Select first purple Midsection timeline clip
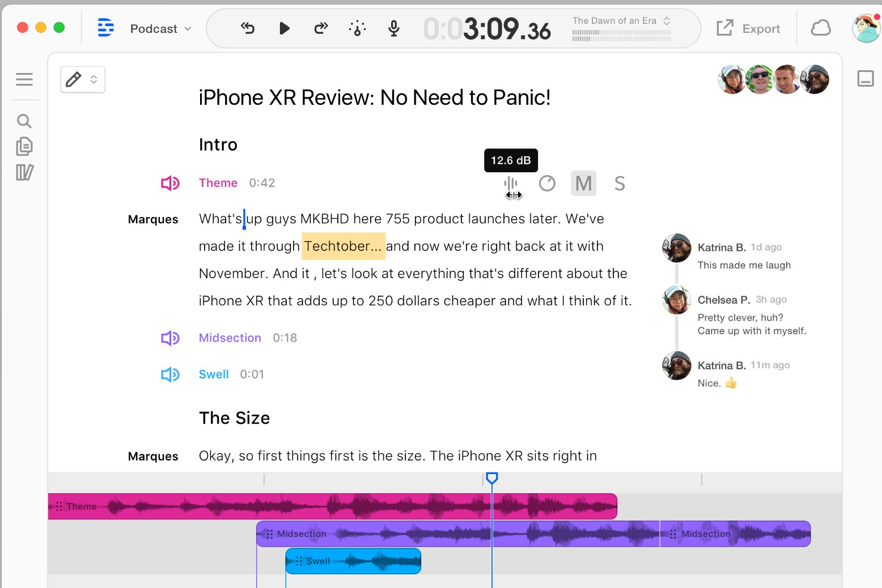Viewport: 882px width, 588px height. tap(458, 534)
